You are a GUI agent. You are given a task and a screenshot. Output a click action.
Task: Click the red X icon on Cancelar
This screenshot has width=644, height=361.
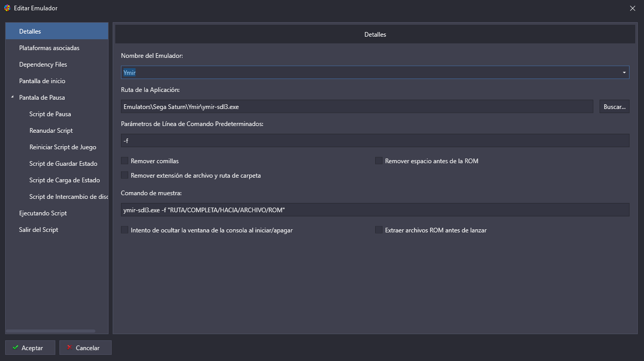69,348
